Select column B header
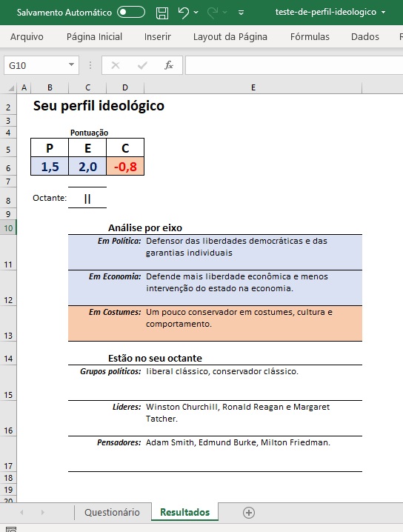Screen dimensions: 403x532 50,87
